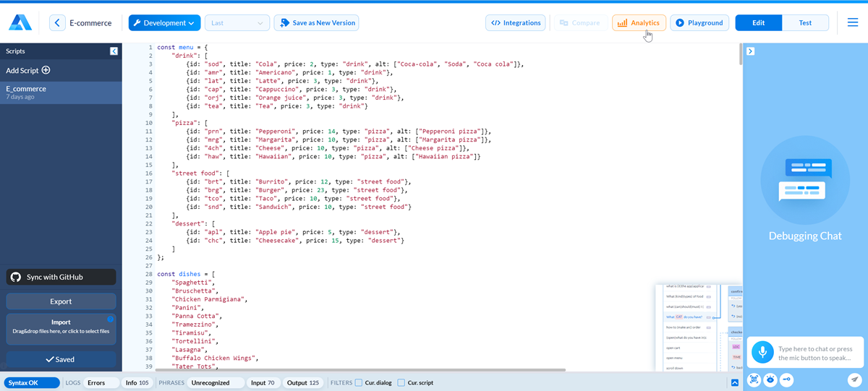Enable the Cur. script filter checkbox
The height and width of the screenshot is (391, 868).
(401, 383)
